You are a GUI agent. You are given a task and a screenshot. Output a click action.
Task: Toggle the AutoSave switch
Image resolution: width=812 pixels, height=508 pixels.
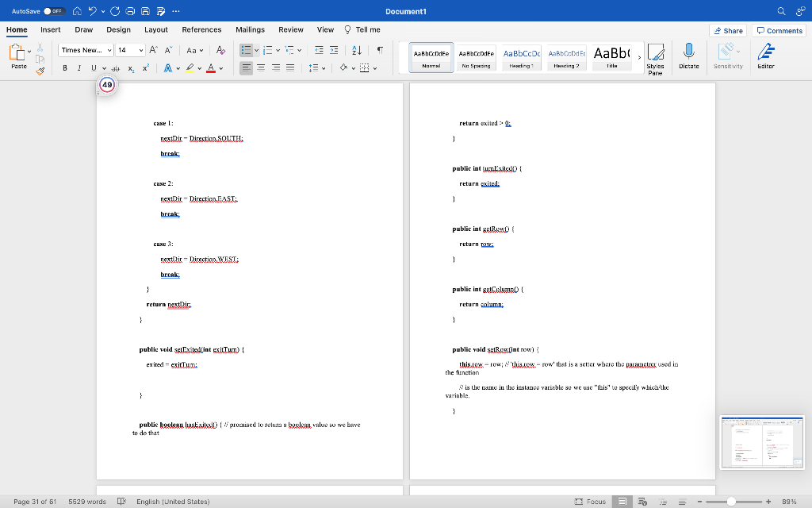pos(53,11)
